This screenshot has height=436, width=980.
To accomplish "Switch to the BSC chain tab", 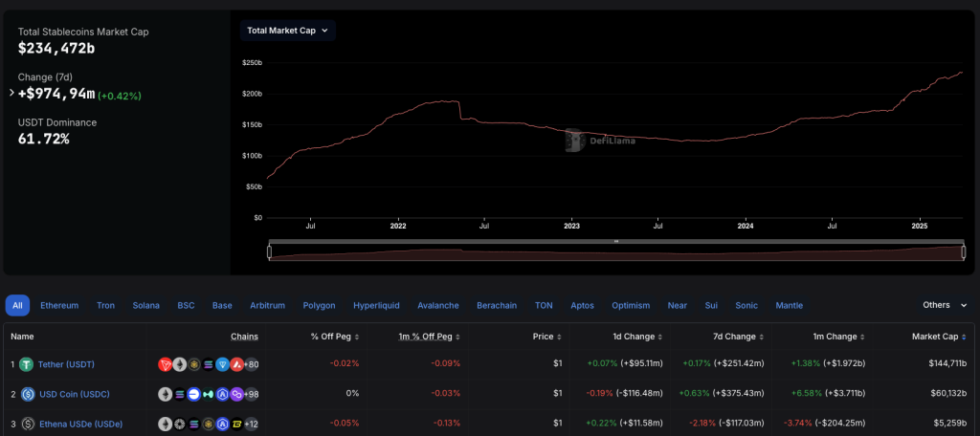I will (186, 305).
